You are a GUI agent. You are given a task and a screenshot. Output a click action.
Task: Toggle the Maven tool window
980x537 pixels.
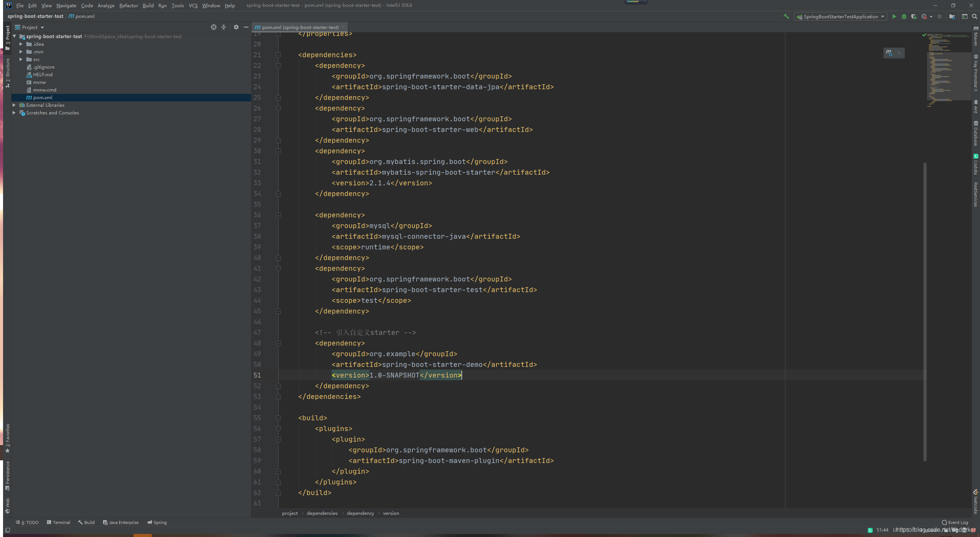coord(975,36)
